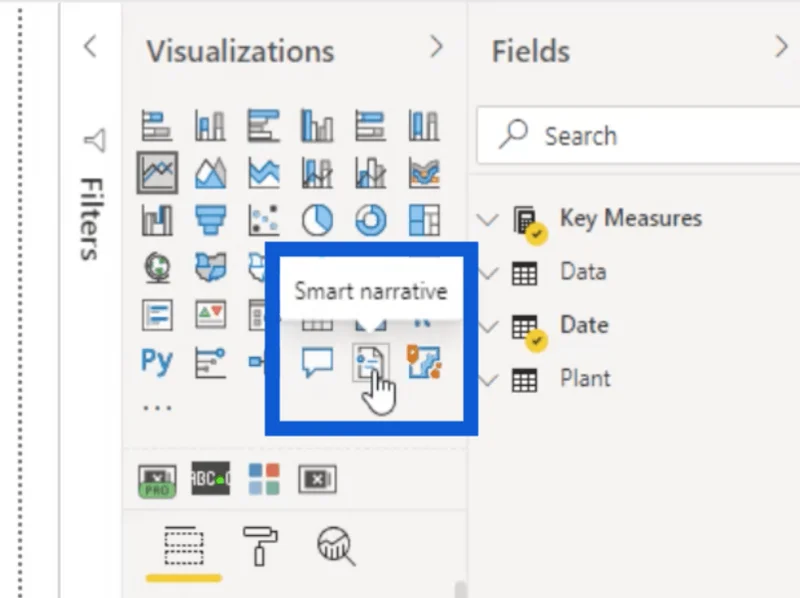Image resolution: width=800 pixels, height=598 pixels.
Task: Click the Plant table grid icon
Action: [x=524, y=380]
